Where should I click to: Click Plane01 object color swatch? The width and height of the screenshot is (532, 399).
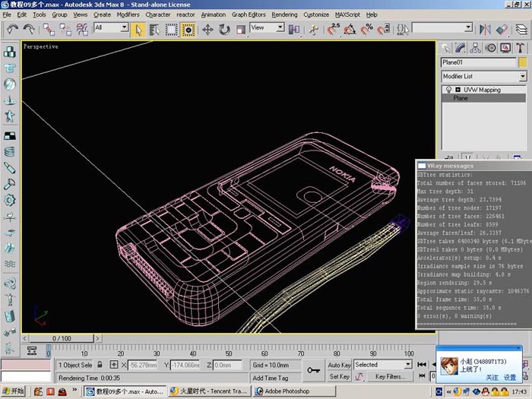pos(523,62)
